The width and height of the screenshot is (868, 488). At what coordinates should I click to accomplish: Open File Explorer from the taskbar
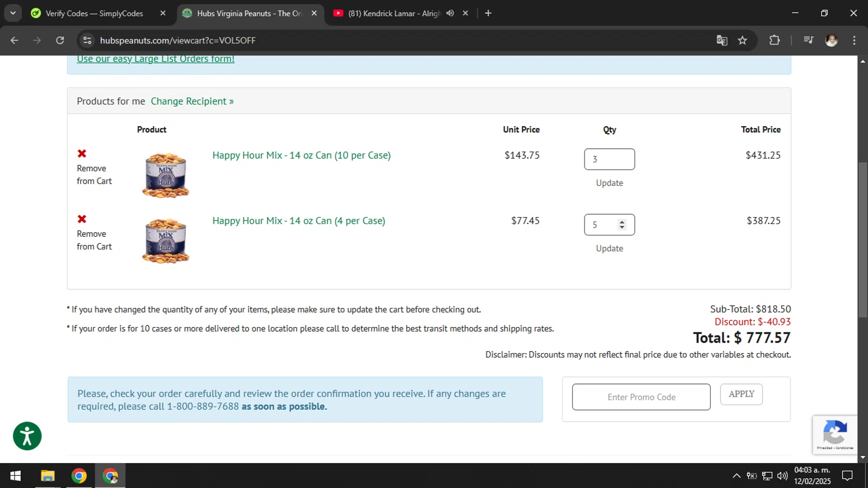coord(47,476)
